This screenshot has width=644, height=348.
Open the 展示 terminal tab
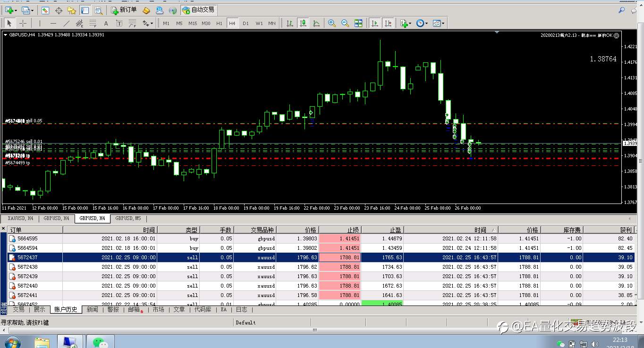pos(39,310)
